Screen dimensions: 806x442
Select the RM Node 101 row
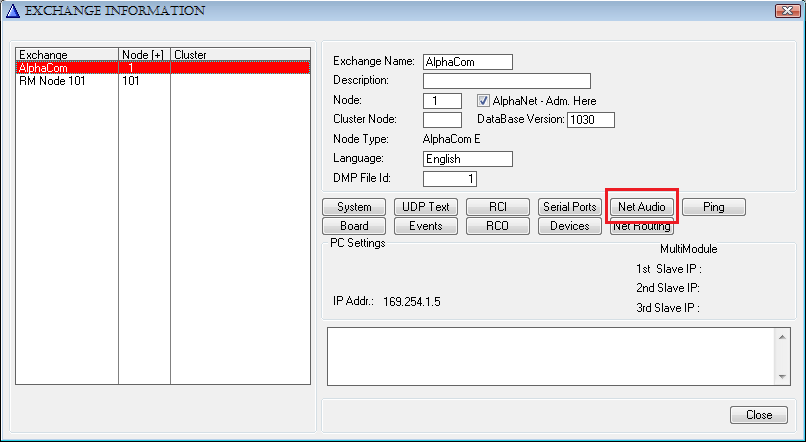pyautogui.click(x=163, y=81)
